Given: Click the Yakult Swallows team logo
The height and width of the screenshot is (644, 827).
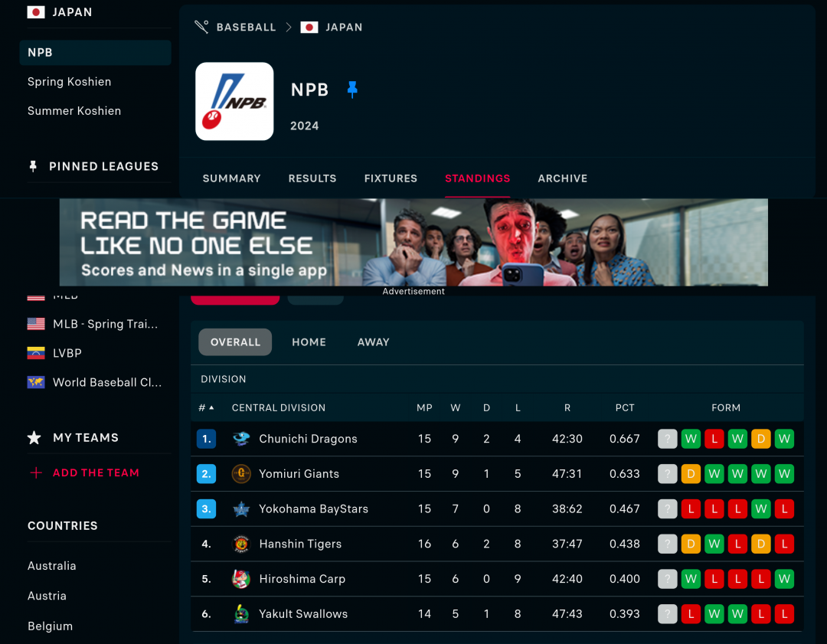Looking at the screenshot, I should coord(241,614).
